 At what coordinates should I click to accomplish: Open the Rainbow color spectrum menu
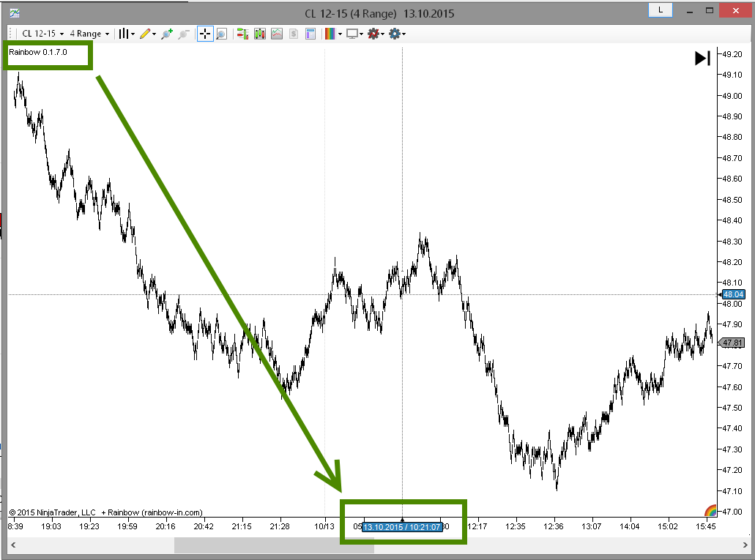coord(333,34)
